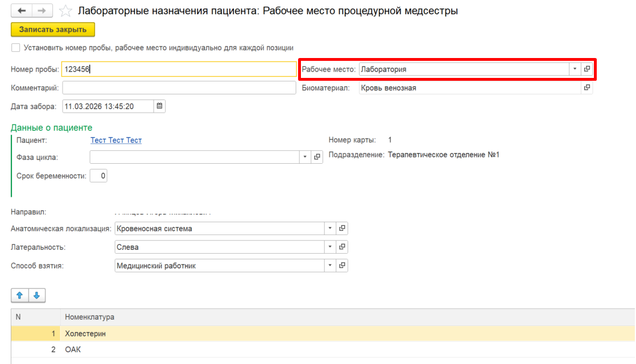Click the forward navigation arrow
This screenshot has height=364, width=636.
42,11
